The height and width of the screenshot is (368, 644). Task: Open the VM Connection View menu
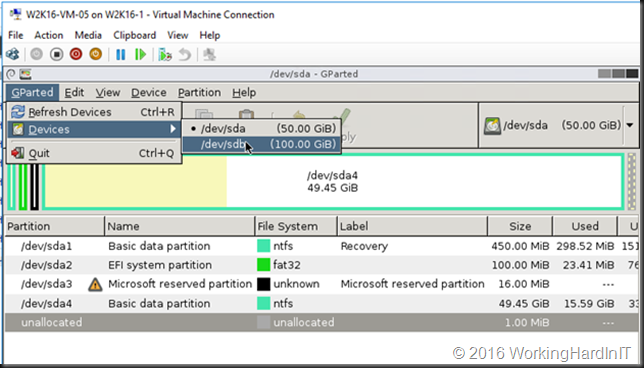(x=177, y=35)
